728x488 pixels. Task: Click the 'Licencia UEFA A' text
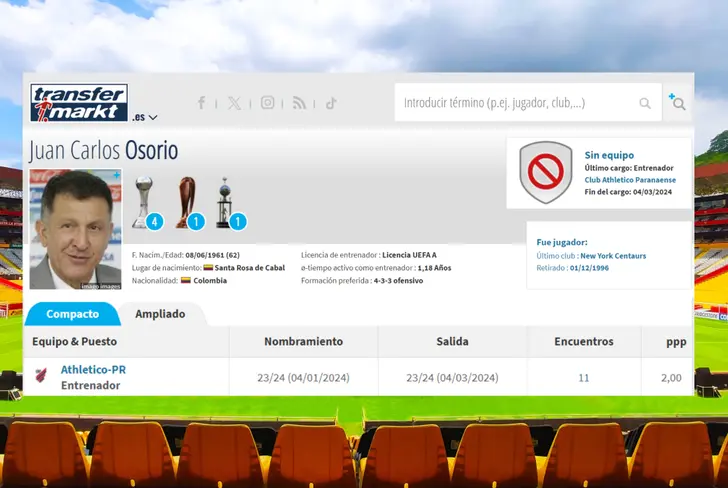tap(409, 255)
